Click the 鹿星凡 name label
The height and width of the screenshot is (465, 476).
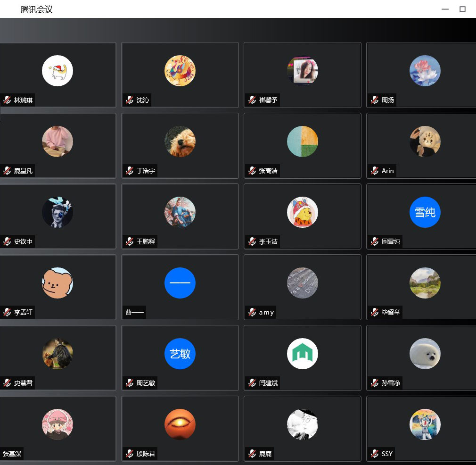(x=23, y=171)
